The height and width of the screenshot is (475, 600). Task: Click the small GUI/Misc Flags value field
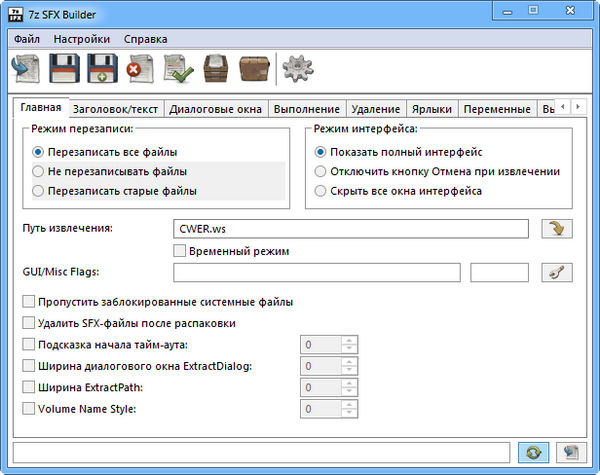499,272
